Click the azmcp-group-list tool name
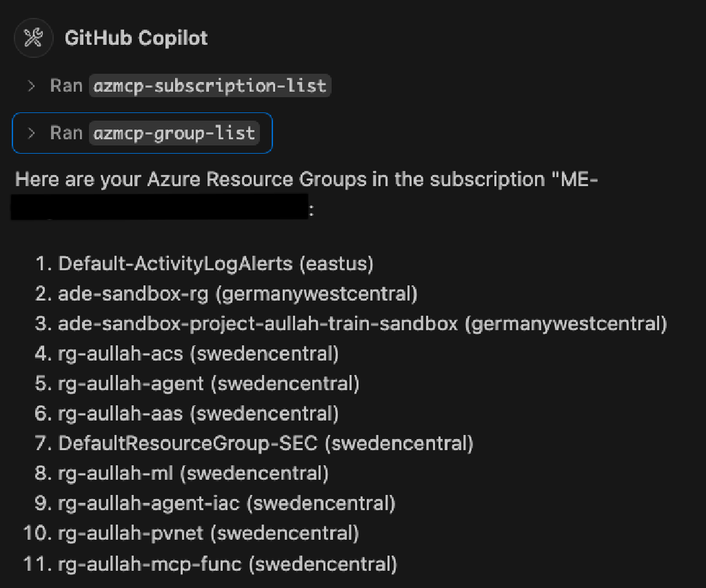 pos(174,133)
